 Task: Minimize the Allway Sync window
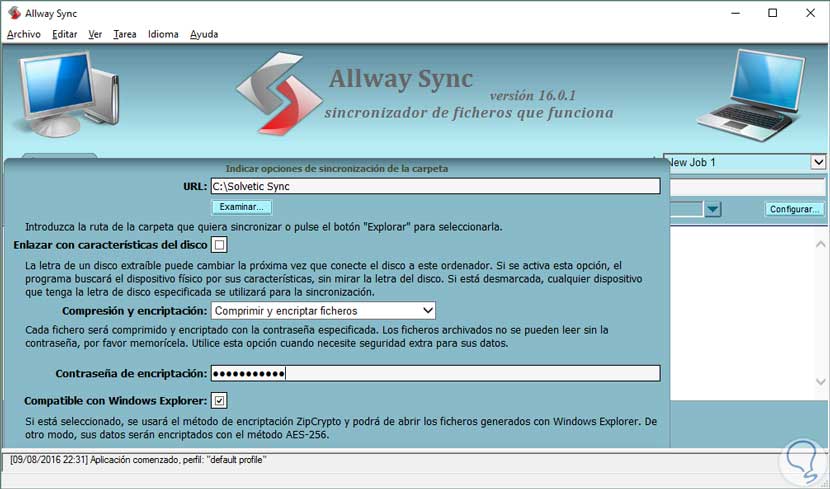tap(735, 13)
